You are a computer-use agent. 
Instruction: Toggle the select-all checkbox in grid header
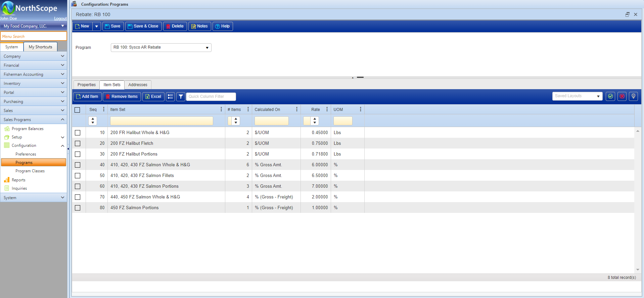pyautogui.click(x=78, y=110)
